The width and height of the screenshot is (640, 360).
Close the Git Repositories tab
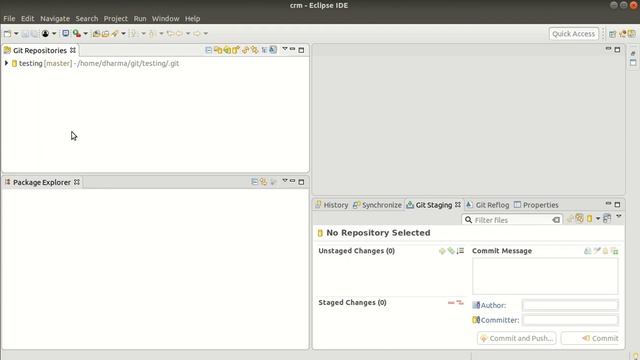(x=73, y=50)
